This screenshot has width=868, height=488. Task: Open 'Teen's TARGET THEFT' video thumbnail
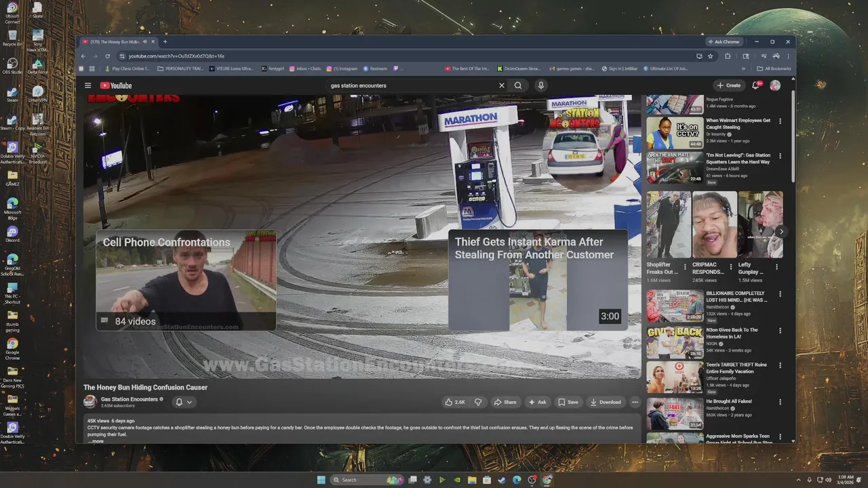pyautogui.click(x=675, y=378)
